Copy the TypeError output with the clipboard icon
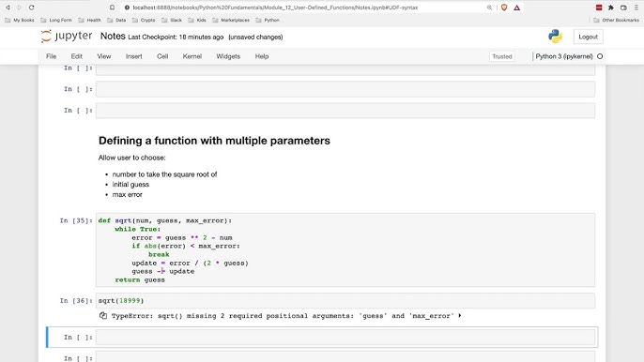This screenshot has width=644, height=362. [103, 316]
